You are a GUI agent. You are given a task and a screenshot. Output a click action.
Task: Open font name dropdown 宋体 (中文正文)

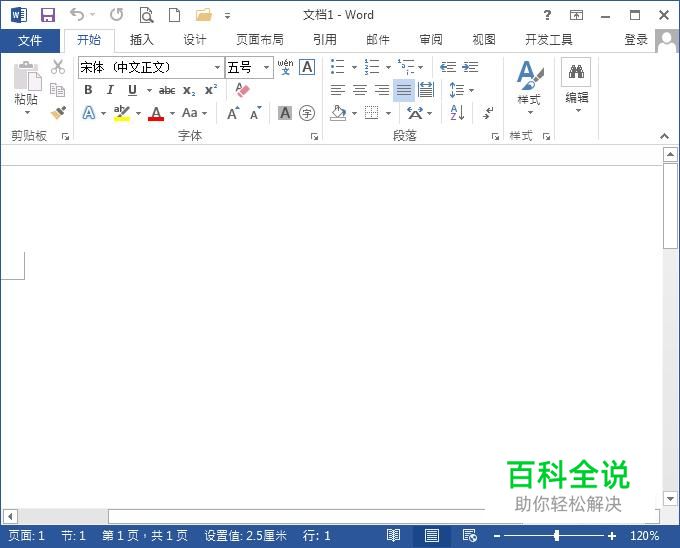point(217,68)
